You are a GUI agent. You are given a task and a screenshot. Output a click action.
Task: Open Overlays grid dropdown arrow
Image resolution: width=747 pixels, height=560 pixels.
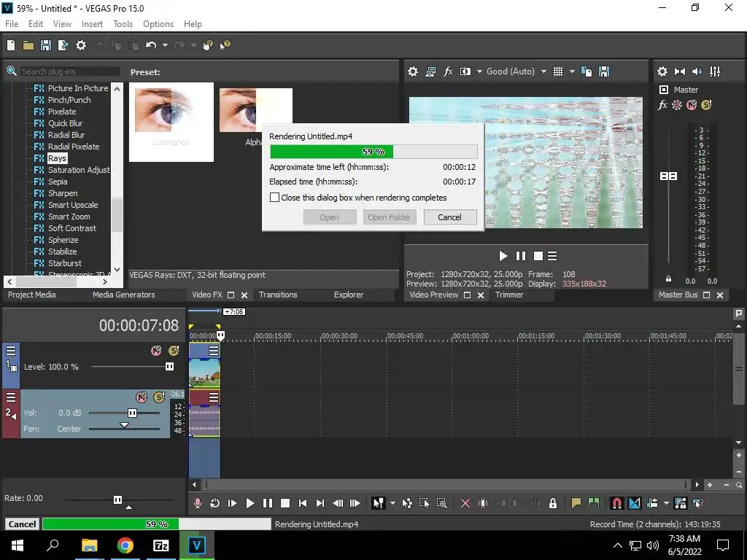point(572,71)
